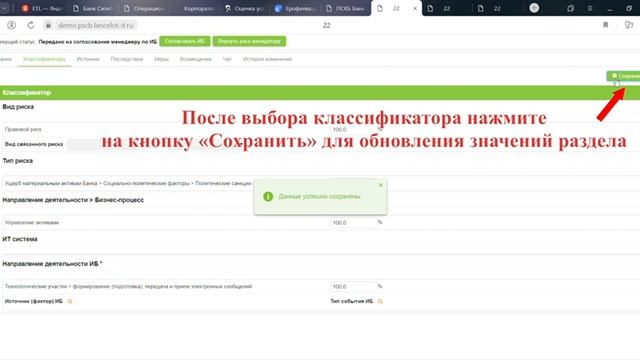
Task: Click the Тип риска heading
Action: [x=18, y=161]
